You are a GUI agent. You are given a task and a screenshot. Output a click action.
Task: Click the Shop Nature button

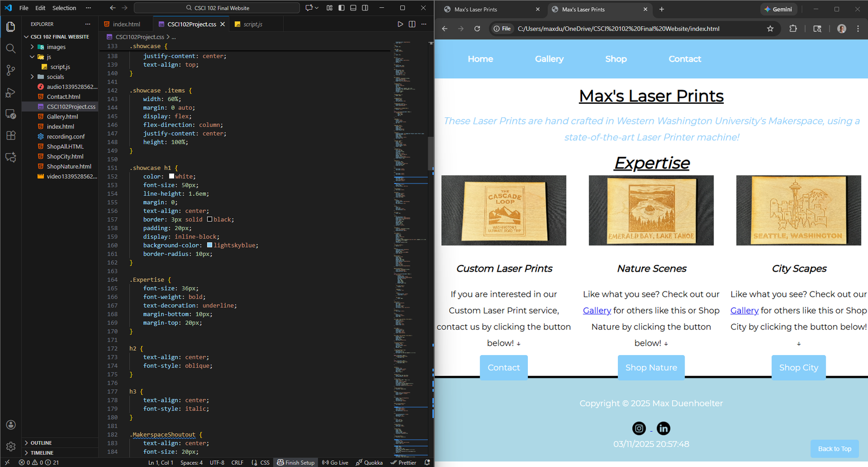point(650,368)
